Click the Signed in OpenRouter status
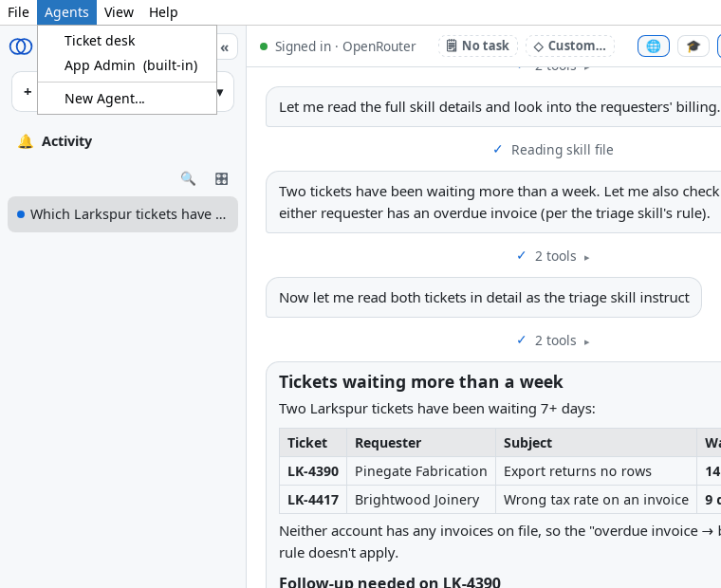Image resolution: width=721 pixels, height=588 pixels. (x=338, y=46)
